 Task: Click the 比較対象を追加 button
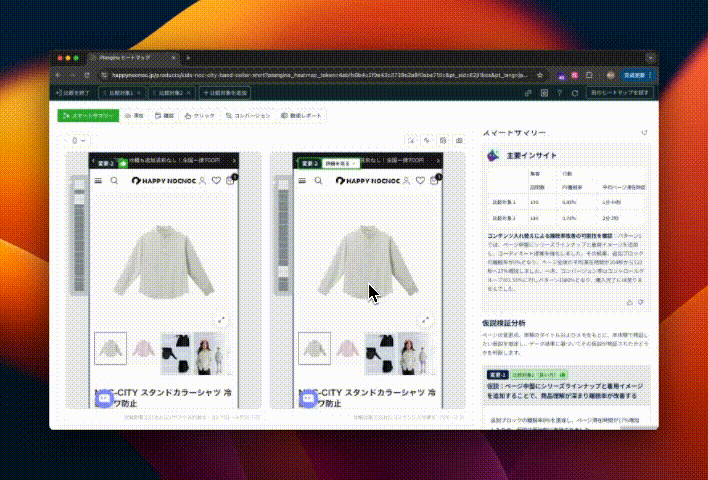point(226,92)
